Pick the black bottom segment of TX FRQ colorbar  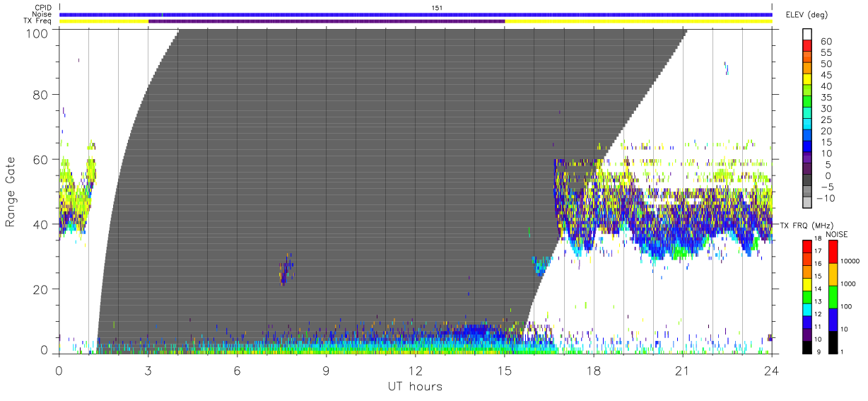coord(808,347)
